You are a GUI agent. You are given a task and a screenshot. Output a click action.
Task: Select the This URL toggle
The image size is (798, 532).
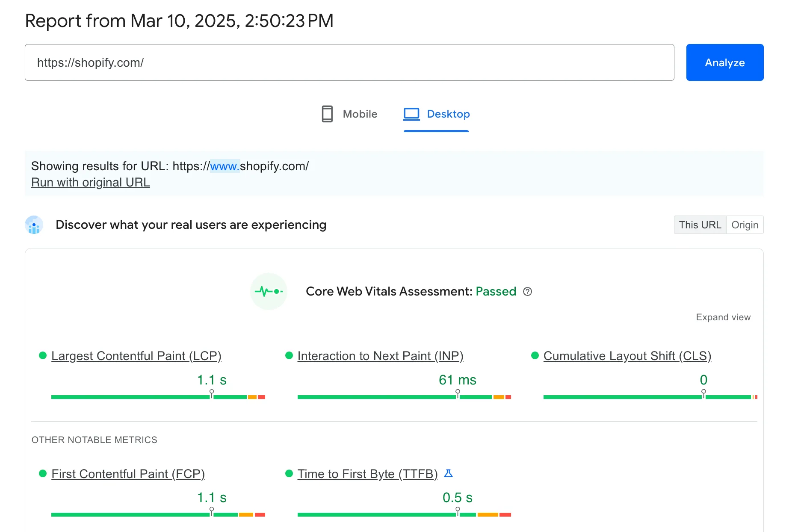pos(700,225)
